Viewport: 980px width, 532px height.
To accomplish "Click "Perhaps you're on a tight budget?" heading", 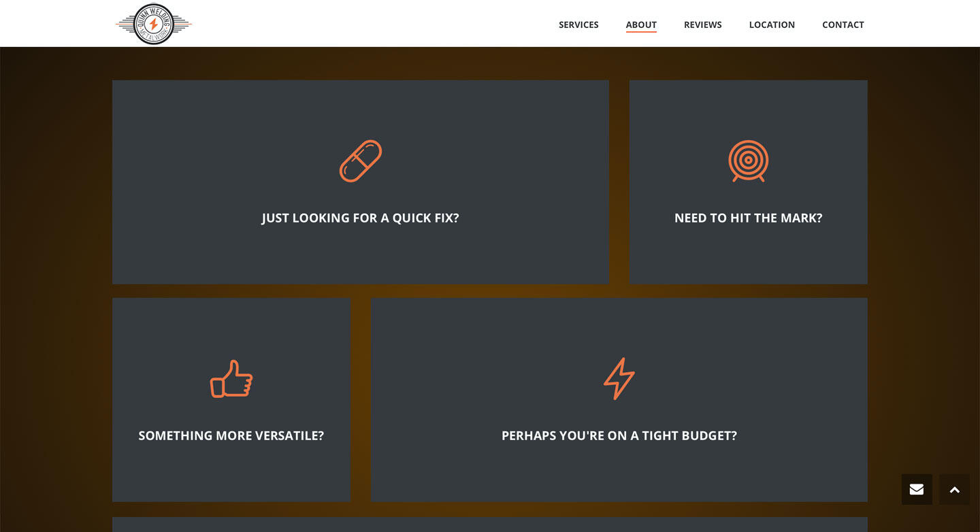I will pos(619,436).
